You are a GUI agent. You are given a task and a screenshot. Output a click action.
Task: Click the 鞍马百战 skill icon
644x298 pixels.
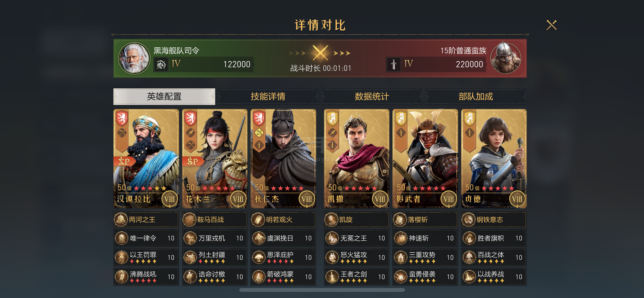pos(189,220)
